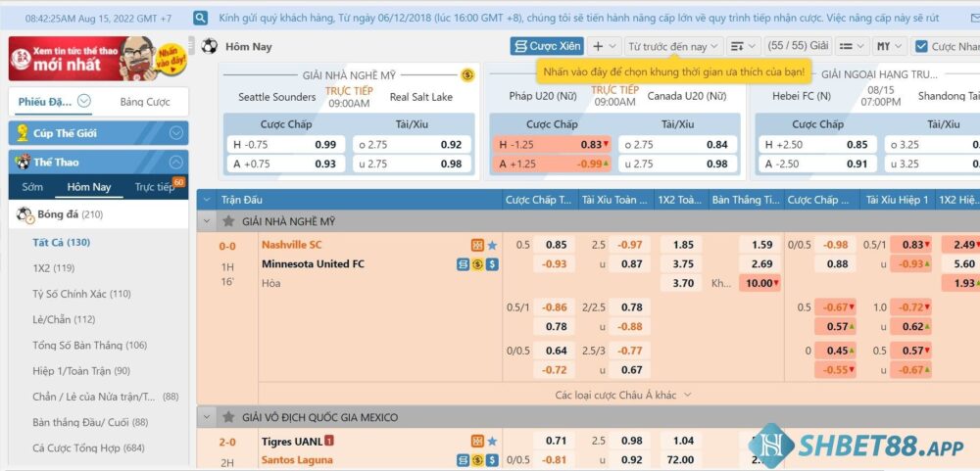Viewport: 980px width, 471px height.
Task: Collapse the Cúp Thế Giới section chevron
Action: [x=176, y=133]
